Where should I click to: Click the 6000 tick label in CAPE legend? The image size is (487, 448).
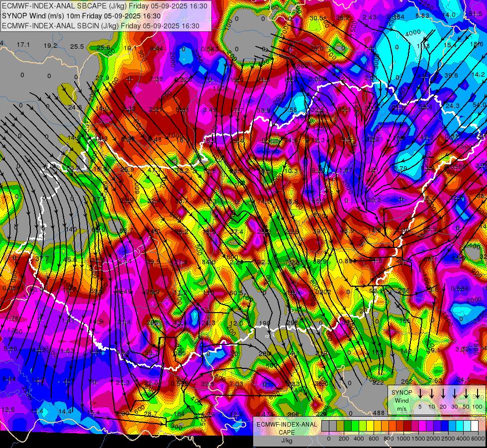click(x=478, y=439)
